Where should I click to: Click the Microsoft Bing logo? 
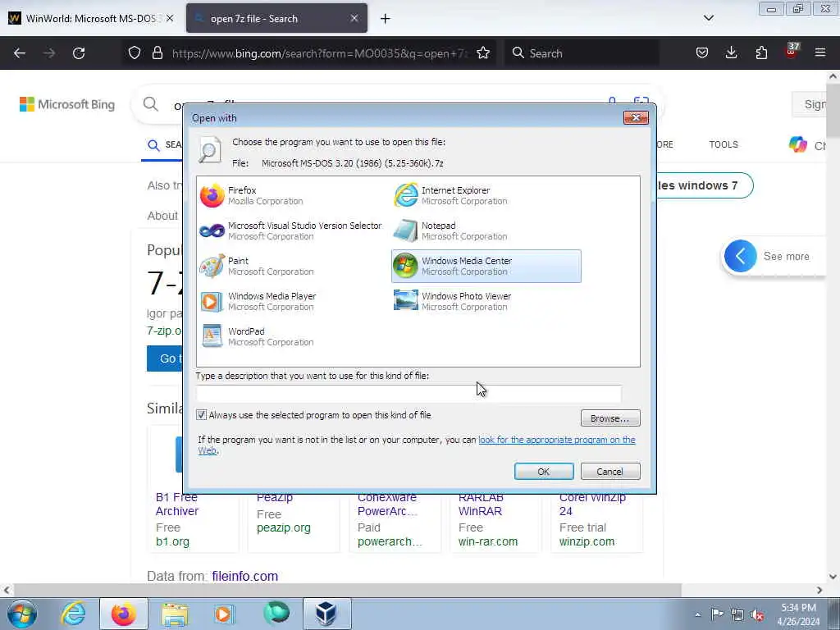(67, 104)
